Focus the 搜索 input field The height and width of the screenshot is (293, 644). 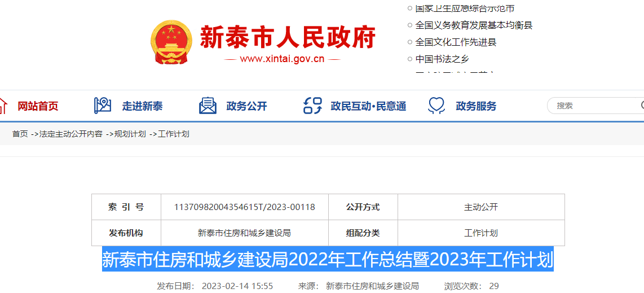tap(592, 106)
